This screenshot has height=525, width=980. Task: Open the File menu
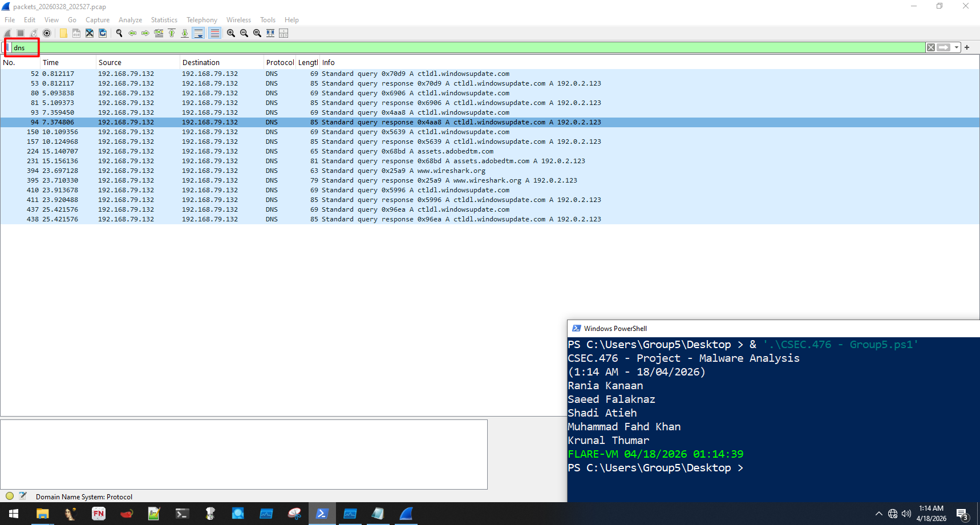[x=10, y=20]
